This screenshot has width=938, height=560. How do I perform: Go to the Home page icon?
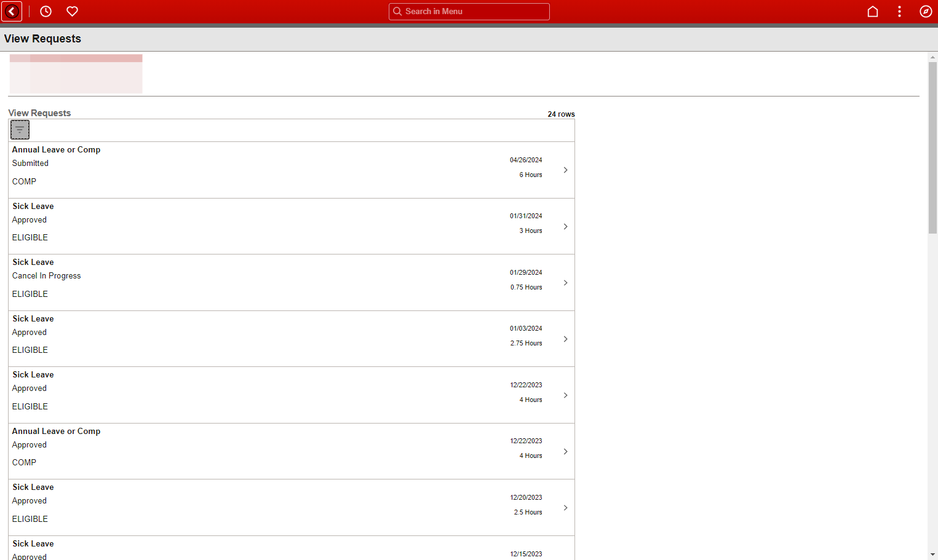(872, 12)
